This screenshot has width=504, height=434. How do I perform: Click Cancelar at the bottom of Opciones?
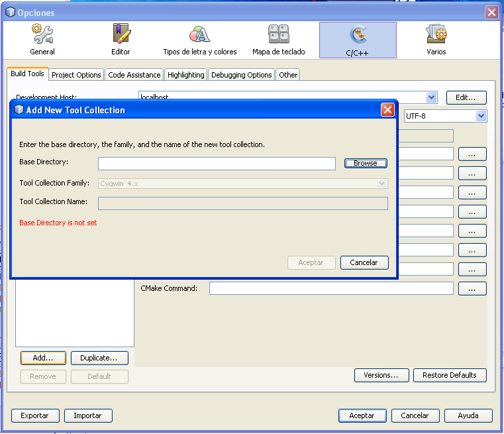pyautogui.click(x=415, y=415)
